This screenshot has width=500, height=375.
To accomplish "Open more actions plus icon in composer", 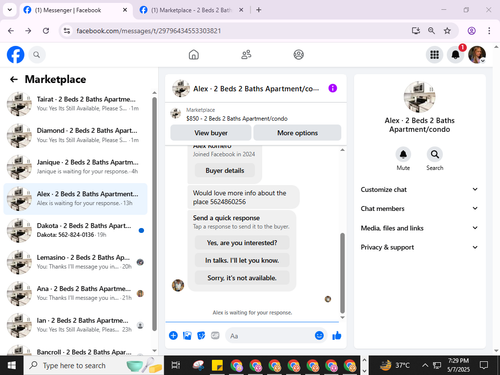I will point(173,335).
